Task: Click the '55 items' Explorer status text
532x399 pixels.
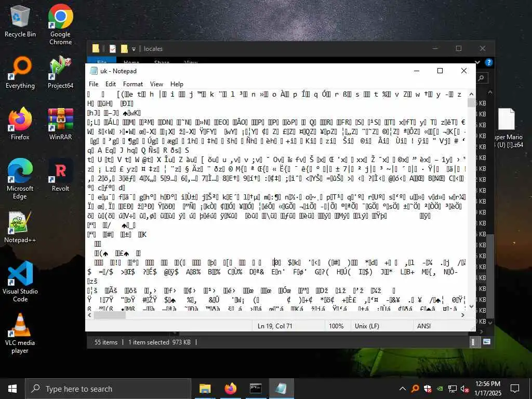Action: [106, 342]
